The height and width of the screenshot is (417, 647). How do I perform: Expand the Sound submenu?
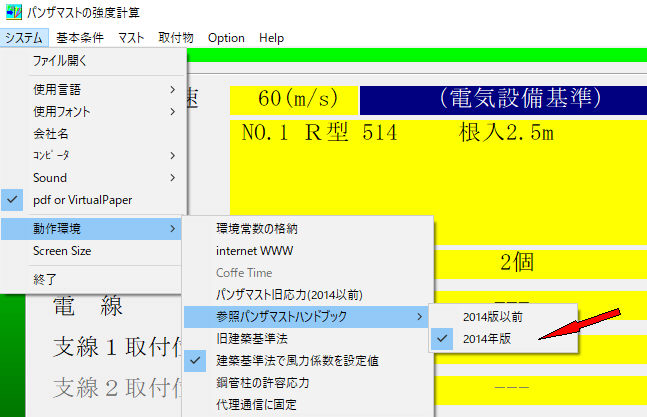(50, 177)
